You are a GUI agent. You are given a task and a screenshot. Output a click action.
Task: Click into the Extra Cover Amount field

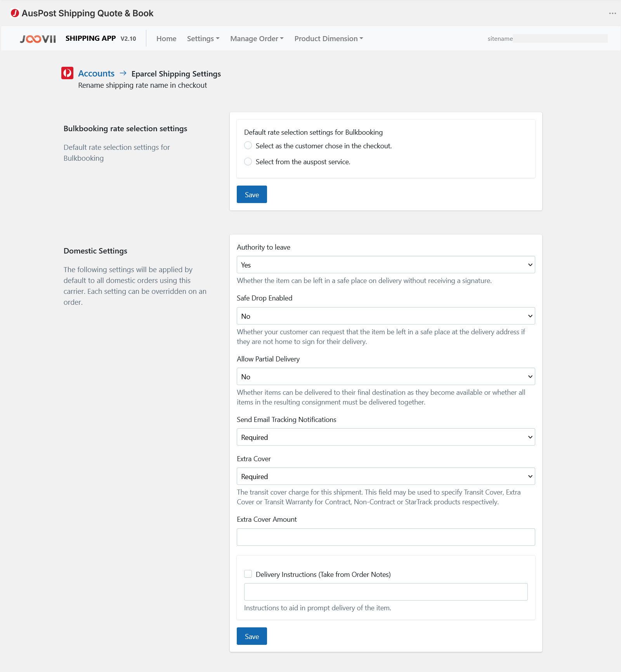[386, 537]
